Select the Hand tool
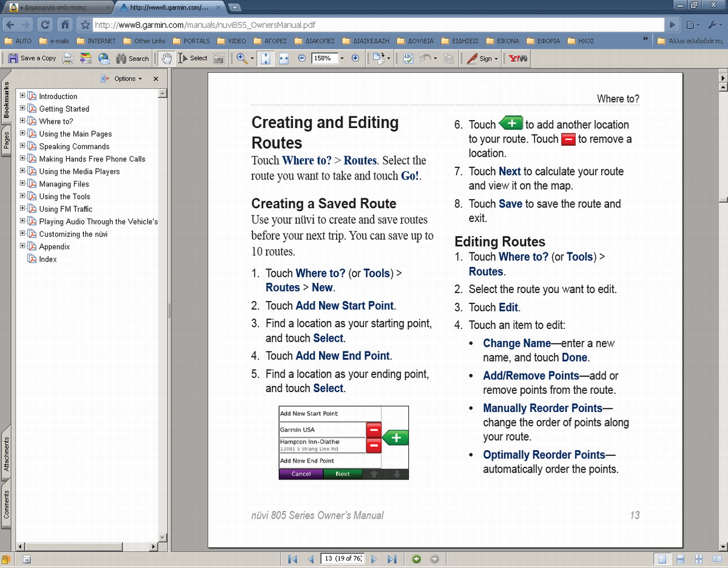 tap(166, 58)
